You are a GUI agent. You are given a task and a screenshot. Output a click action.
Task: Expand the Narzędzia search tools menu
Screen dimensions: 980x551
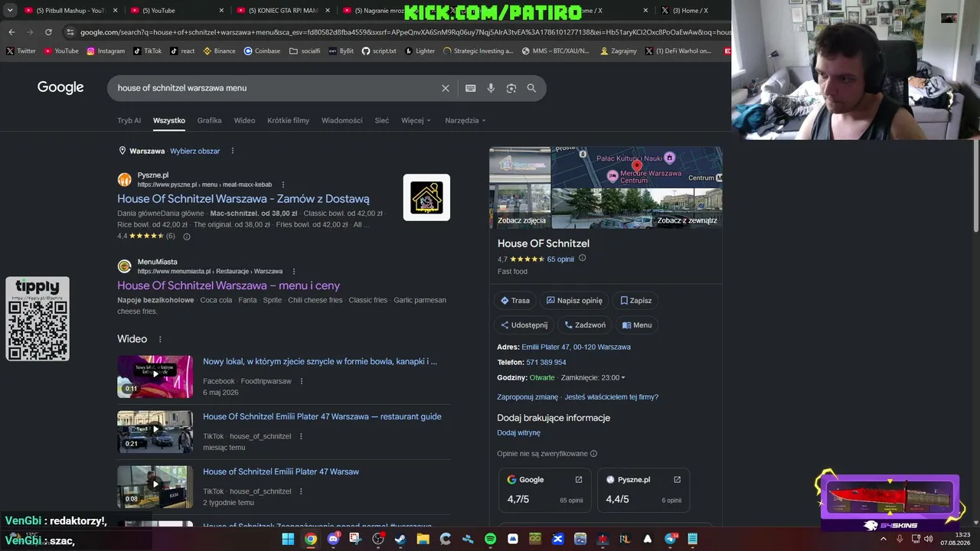click(465, 120)
